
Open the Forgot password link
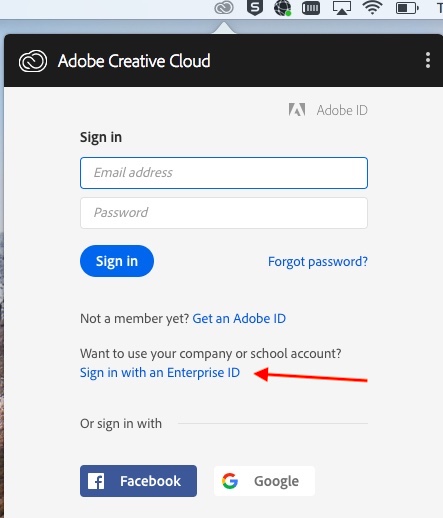pos(318,262)
